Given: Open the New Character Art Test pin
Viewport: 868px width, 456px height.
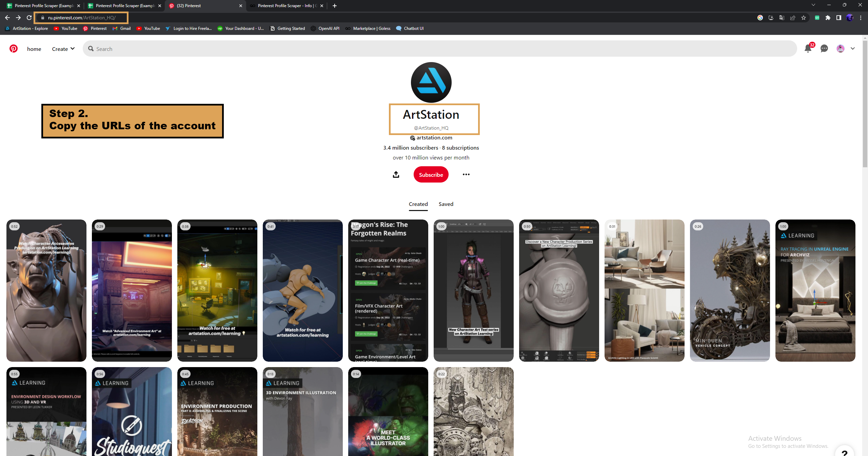Looking at the screenshot, I should tap(474, 290).
